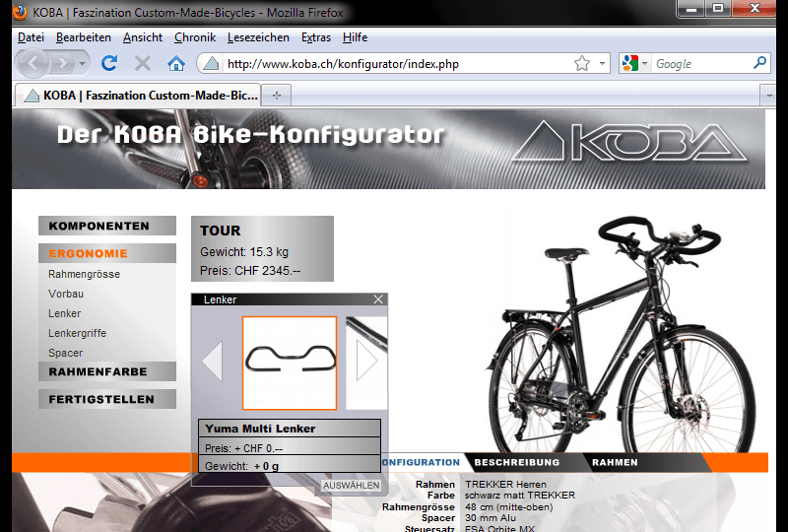Open the Chronik menu
This screenshot has height=532, width=788.
(195, 37)
